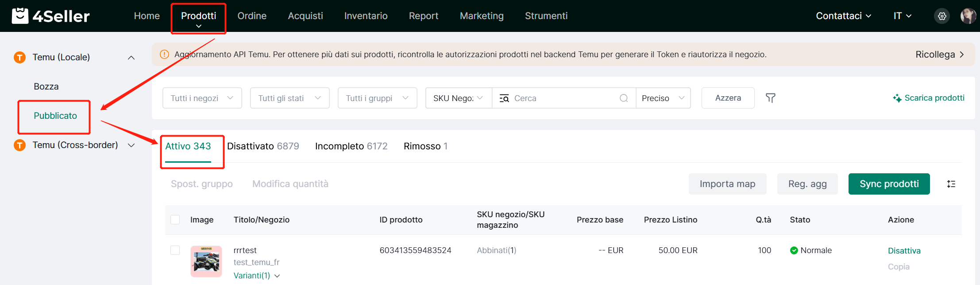980x285 pixels.
Task: Open the Inventario menu
Action: tap(366, 16)
